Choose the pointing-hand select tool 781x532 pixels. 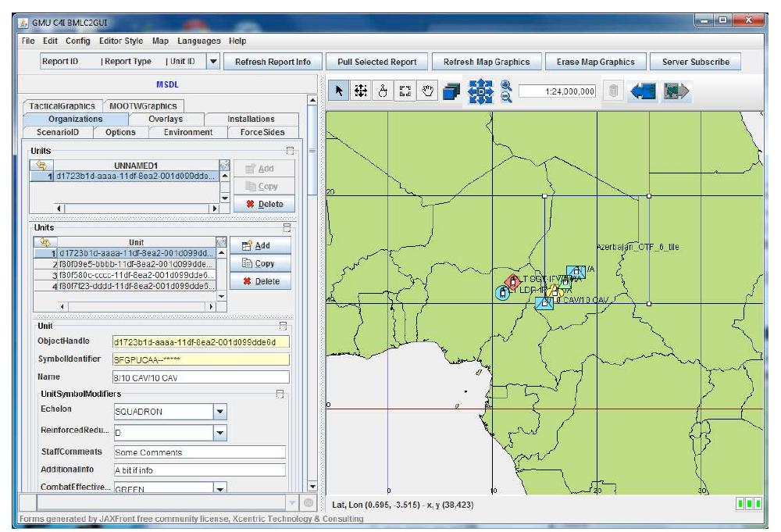click(x=383, y=91)
